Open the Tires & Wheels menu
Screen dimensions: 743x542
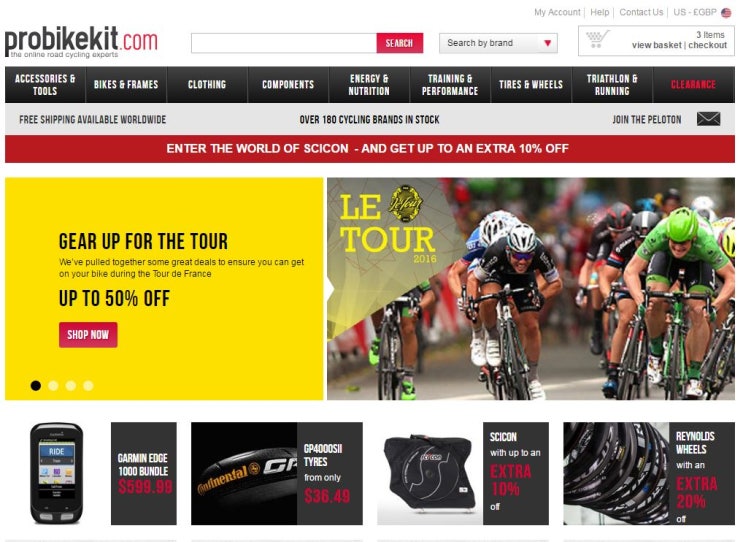pyautogui.click(x=531, y=85)
